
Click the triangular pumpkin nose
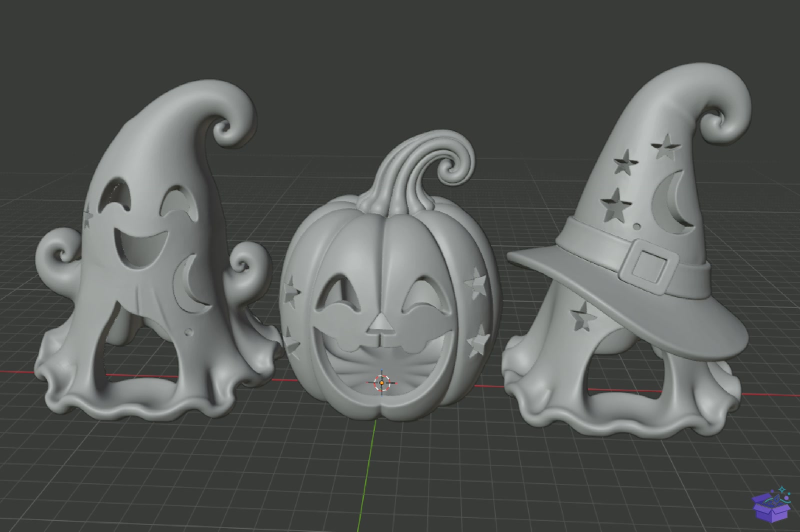pos(381,324)
